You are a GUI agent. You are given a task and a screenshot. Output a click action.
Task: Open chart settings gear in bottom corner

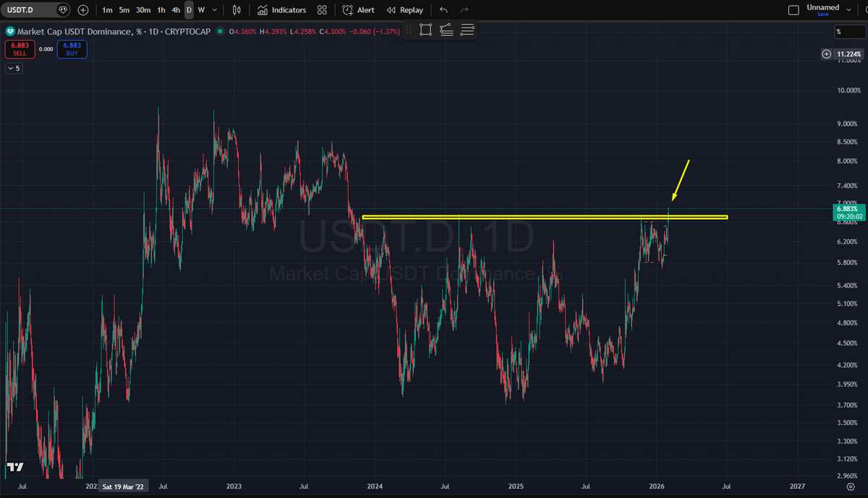tap(850, 487)
